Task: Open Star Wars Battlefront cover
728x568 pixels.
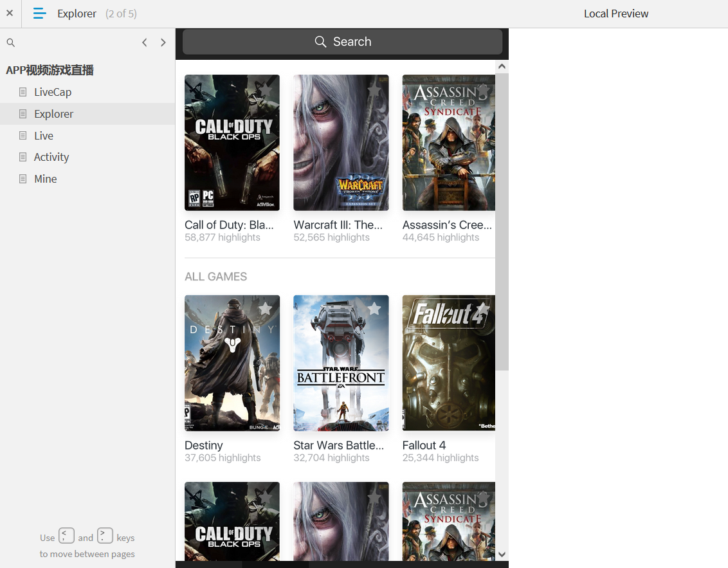Action: coord(341,363)
